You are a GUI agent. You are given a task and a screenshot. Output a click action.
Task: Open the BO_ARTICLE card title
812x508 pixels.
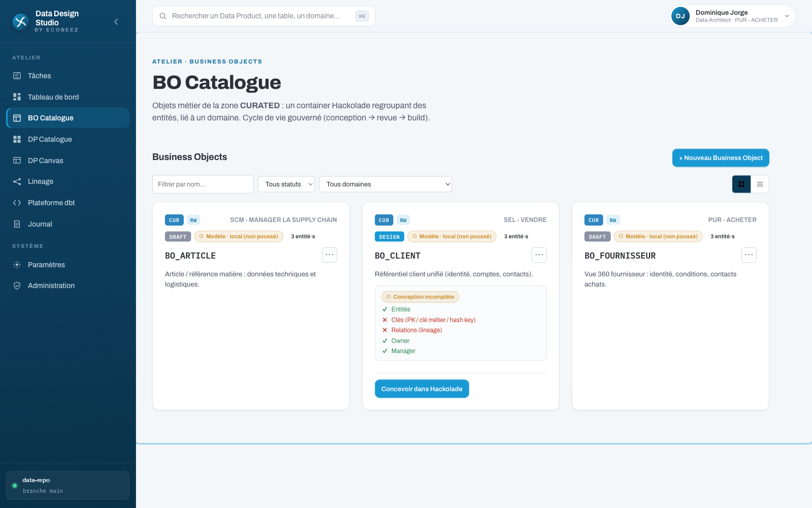pos(190,256)
